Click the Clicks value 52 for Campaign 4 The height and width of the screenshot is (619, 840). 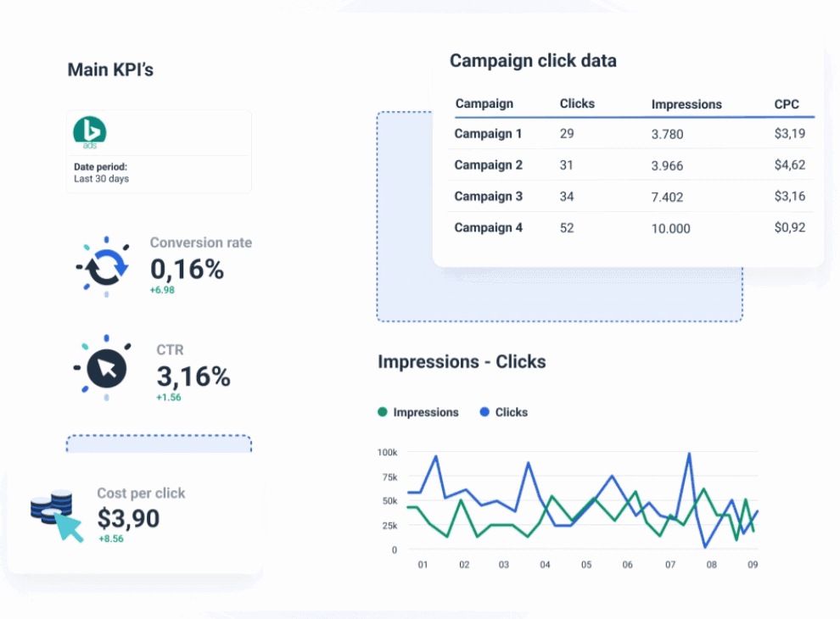pyautogui.click(x=567, y=227)
